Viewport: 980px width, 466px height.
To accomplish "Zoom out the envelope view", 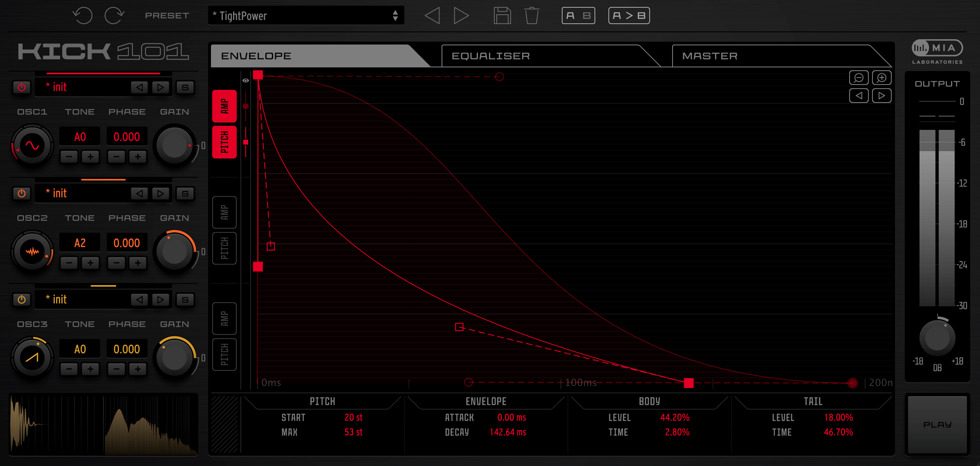I will click(x=859, y=78).
